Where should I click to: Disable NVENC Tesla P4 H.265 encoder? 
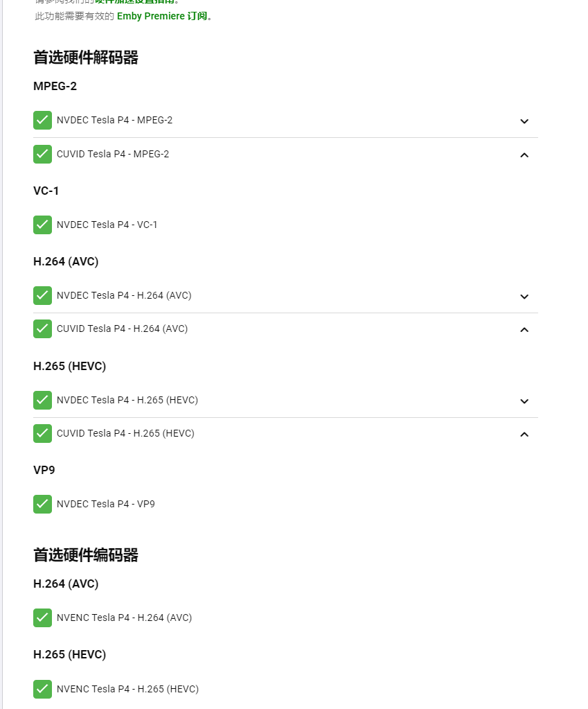click(x=42, y=689)
